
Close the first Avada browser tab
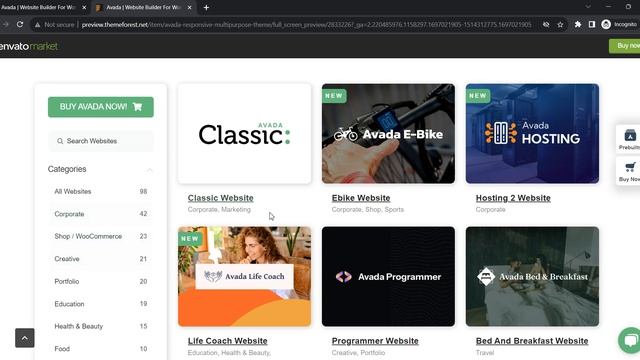pos(84,7)
